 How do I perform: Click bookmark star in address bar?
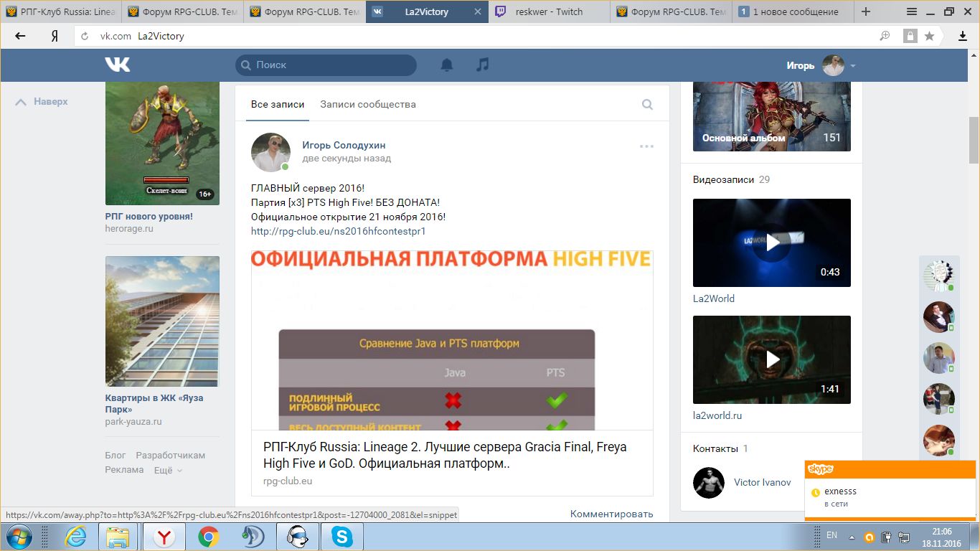coord(930,36)
